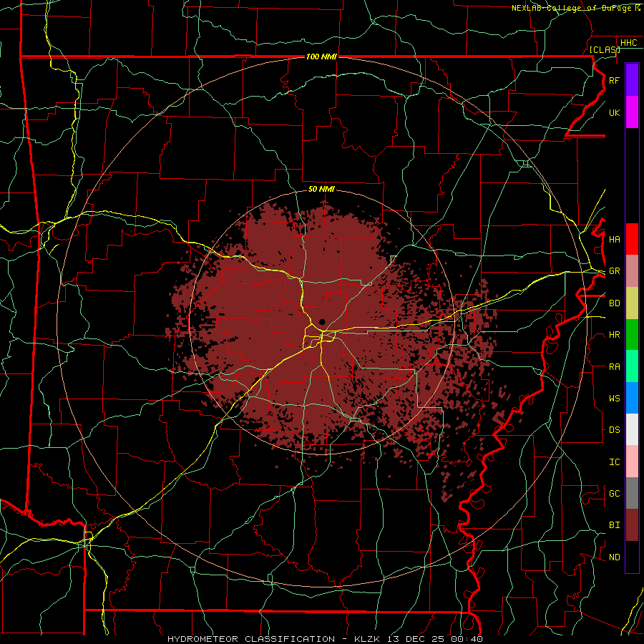Click the 00:40 timestamp
Image resolution: width=644 pixels, height=644 pixels.
coord(468,639)
